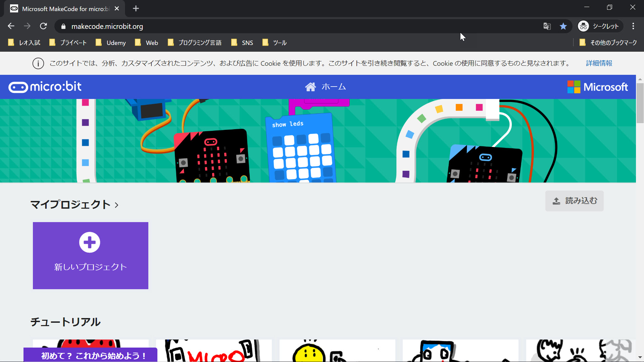Open the シークレット incognito profile button
The width and height of the screenshot is (644, 362).
[x=600, y=26]
